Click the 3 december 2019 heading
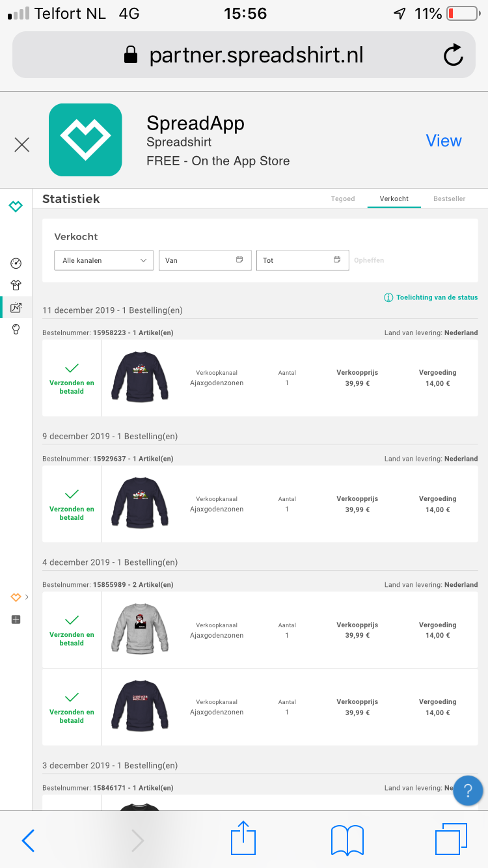 pos(110,765)
